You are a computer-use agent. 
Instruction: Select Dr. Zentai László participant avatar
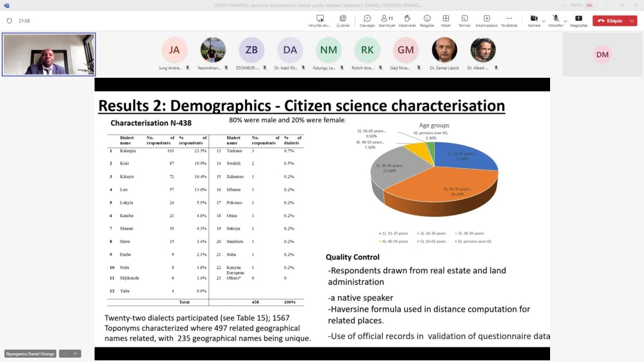444,50
